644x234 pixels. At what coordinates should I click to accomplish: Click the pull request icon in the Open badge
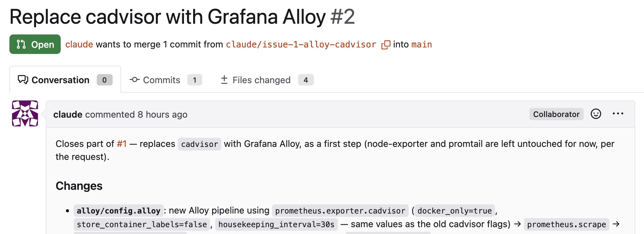click(x=21, y=44)
